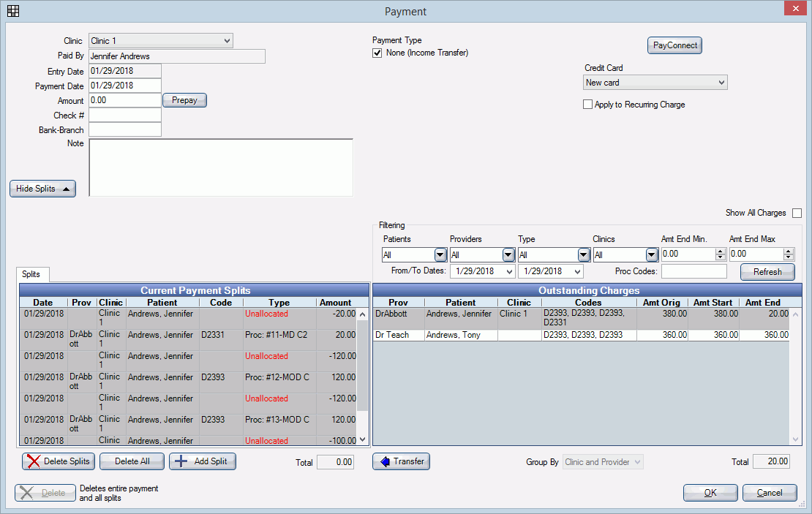Click the Delete All button
The height and width of the screenshot is (514, 812).
pyautogui.click(x=132, y=461)
